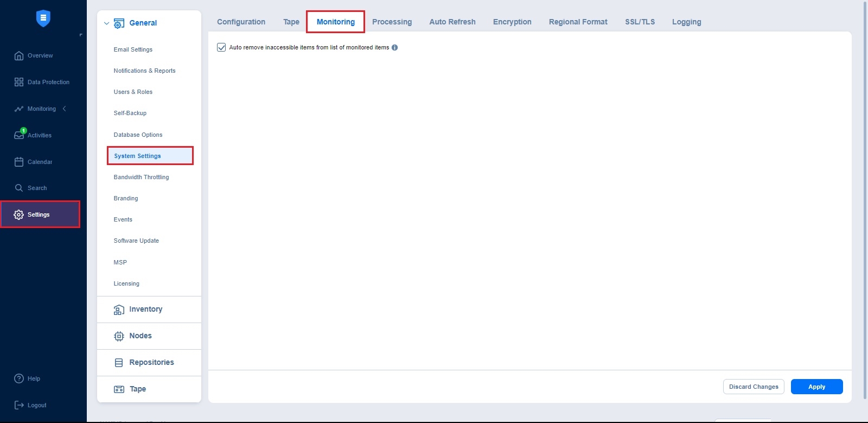Collapse the General settings section
The image size is (868, 423).
(x=107, y=23)
